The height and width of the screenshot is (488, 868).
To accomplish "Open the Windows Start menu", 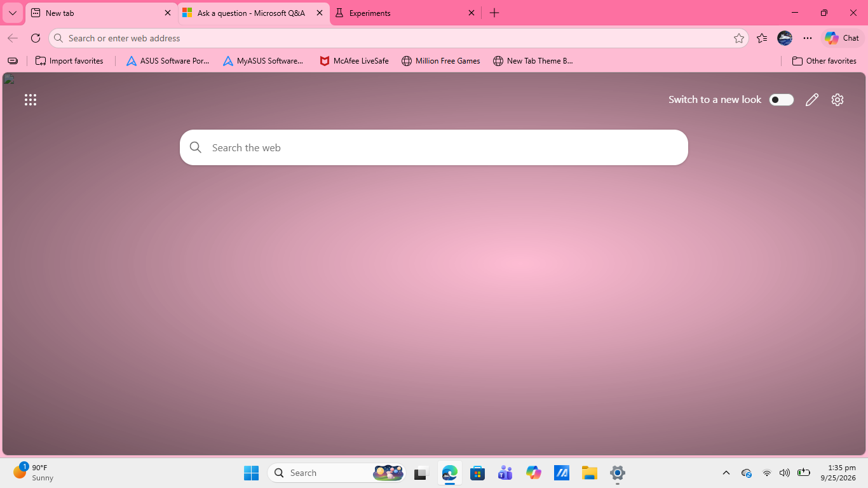I will (251, 473).
